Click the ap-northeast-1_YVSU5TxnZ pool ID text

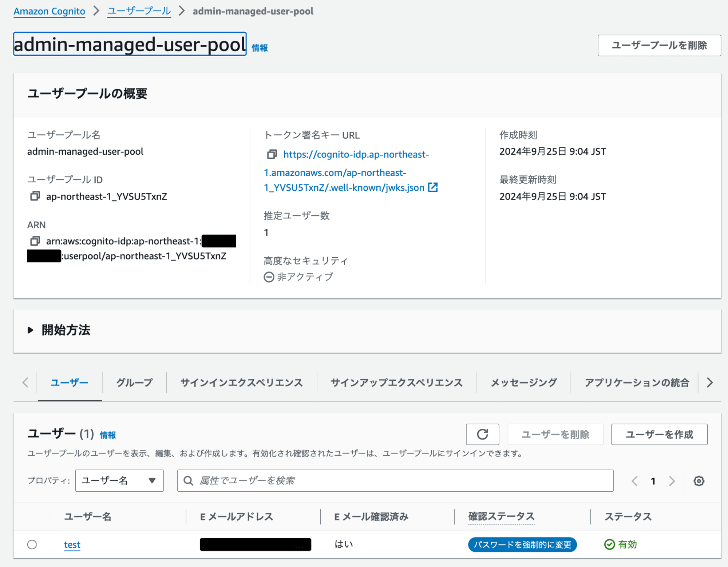point(106,197)
